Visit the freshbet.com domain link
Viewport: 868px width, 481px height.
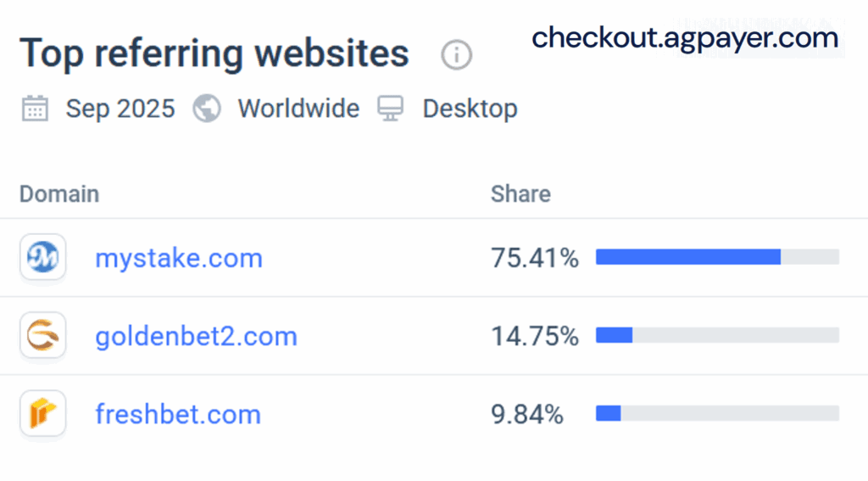(178, 414)
